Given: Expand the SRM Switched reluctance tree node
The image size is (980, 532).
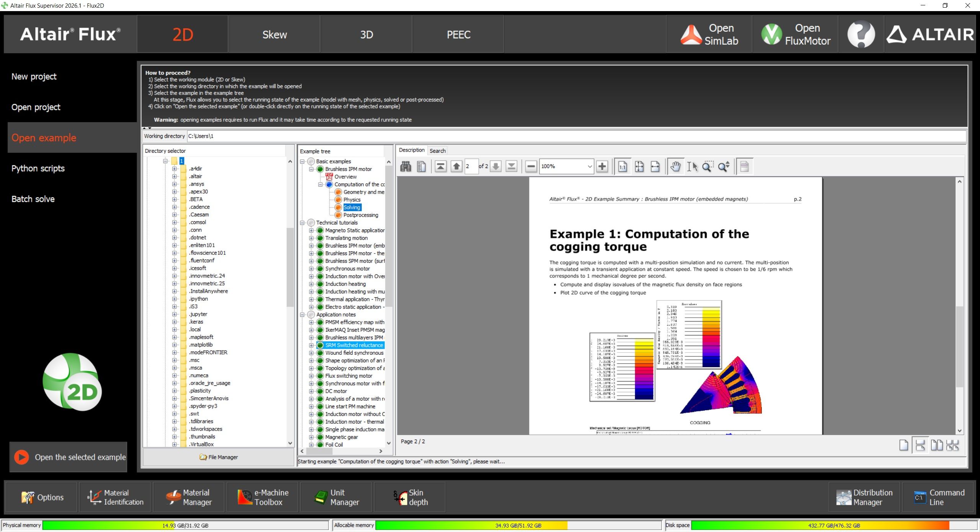Looking at the screenshot, I should click(312, 345).
